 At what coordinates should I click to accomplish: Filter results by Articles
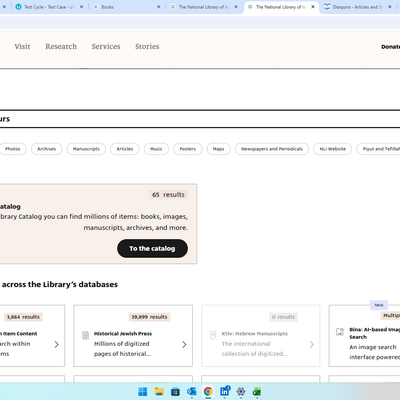125,149
